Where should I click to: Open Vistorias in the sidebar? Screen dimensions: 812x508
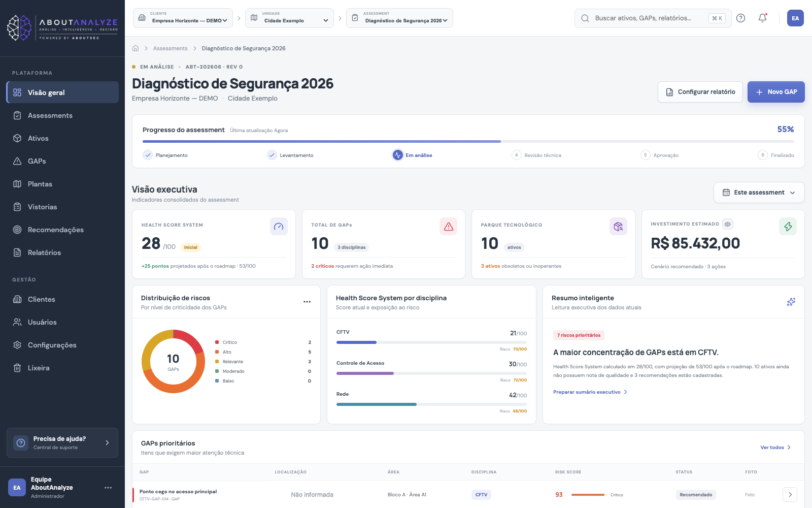pos(62,207)
